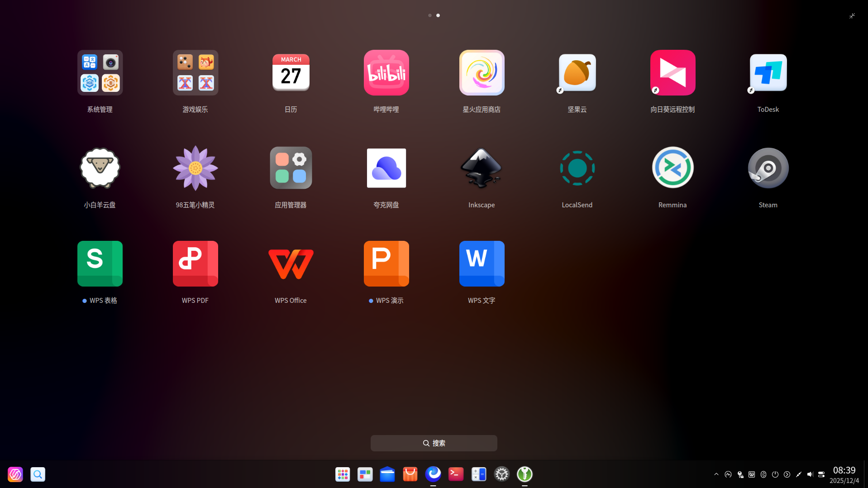Viewport: 868px width, 488px height.
Task: Launch 夸克网盘 cloud drive app
Action: [386, 168]
